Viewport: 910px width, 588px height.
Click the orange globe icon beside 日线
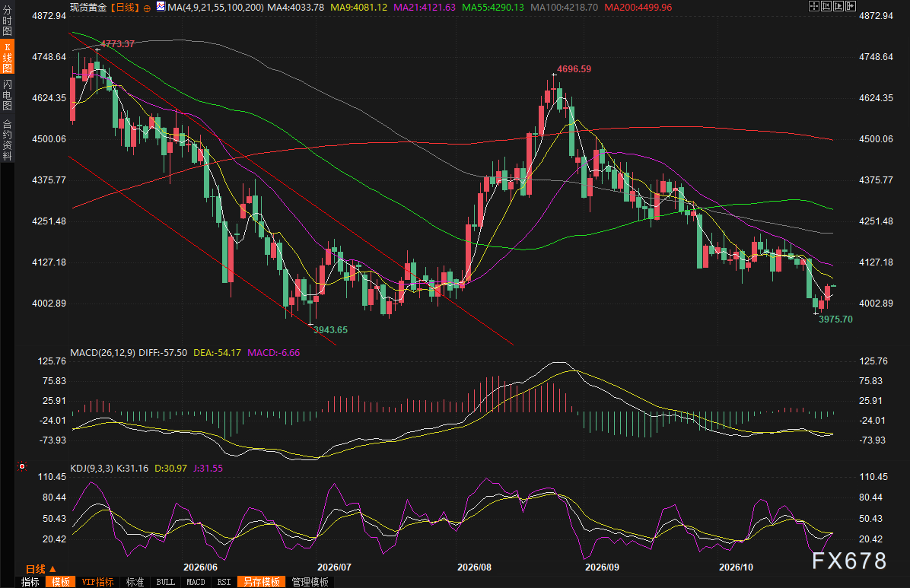pyautogui.click(x=147, y=8)
